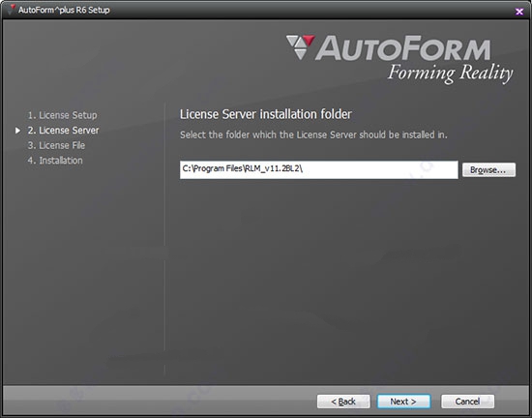This screenshot has width=532, height=418.
Task: Click the Forming Reality tagline
Action: click(450, 74)
